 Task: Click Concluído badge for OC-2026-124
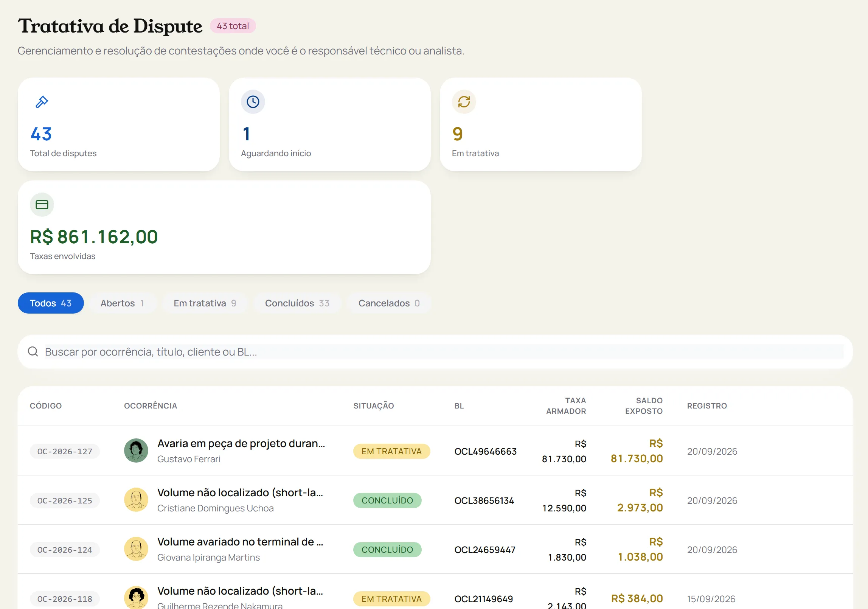coord(387,550)
